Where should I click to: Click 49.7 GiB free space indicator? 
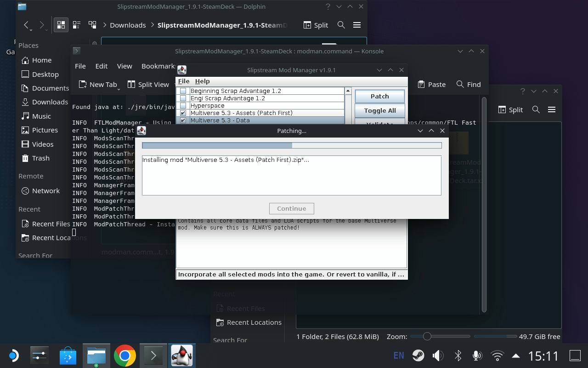coord(539,336)
